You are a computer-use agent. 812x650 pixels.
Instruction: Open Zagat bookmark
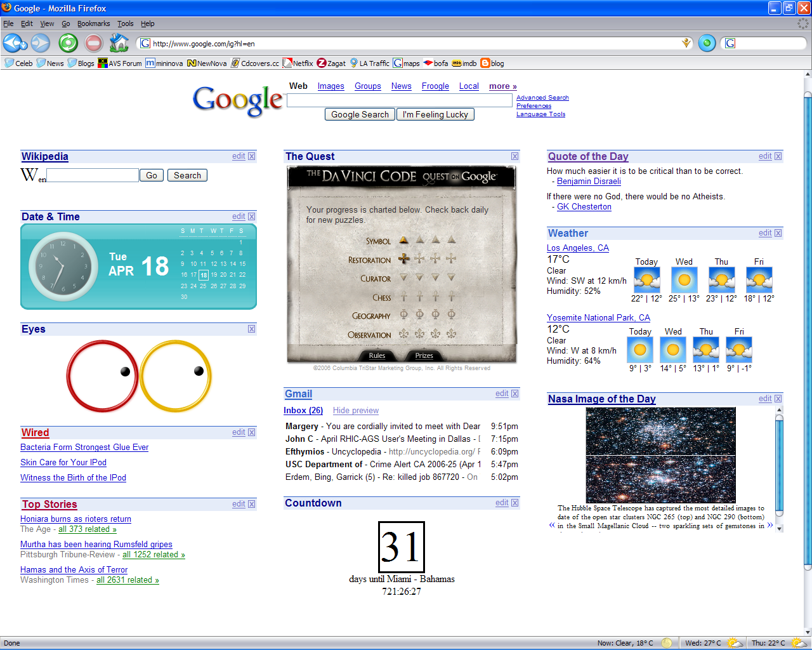pyautogui.click(x=331, y=63)
